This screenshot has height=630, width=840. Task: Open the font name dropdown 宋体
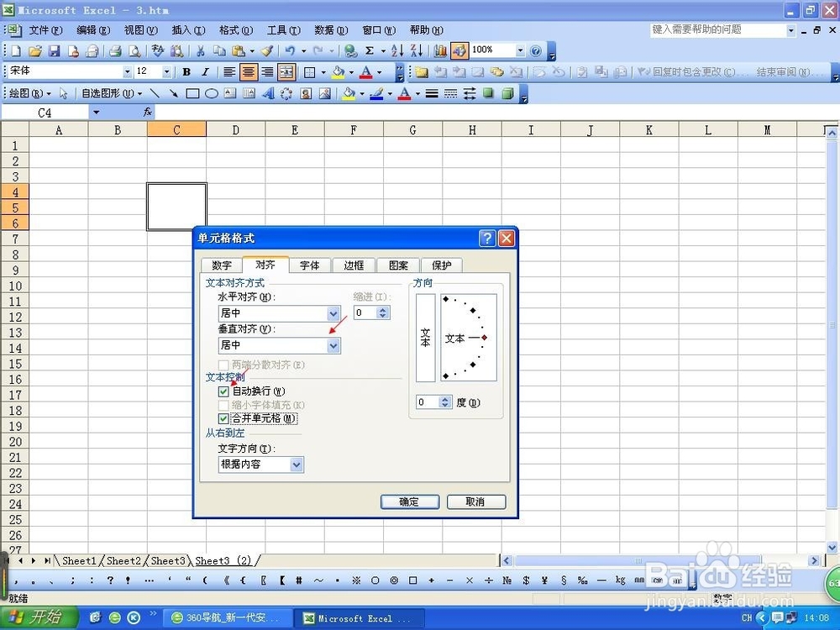pos(127,71)
